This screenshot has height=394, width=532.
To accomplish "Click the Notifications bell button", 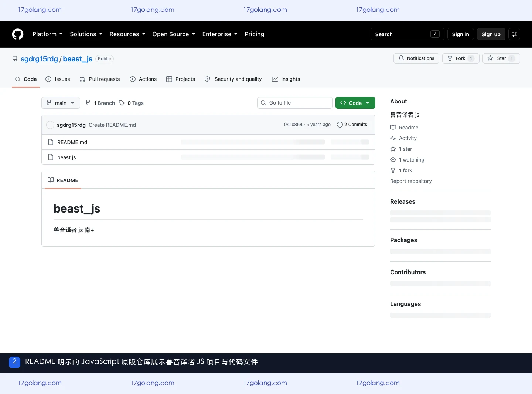I will pyautogui.click(x=416, y=58).
